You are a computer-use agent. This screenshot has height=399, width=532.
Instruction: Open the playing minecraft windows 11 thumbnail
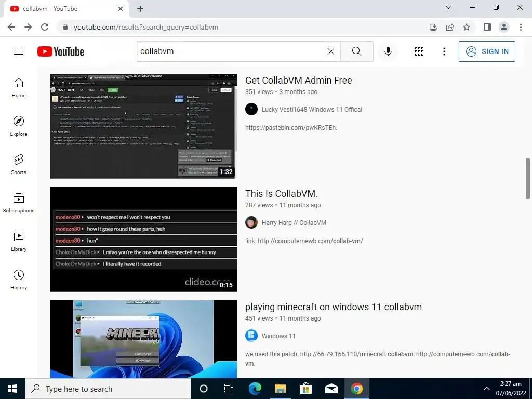point(143,339)
